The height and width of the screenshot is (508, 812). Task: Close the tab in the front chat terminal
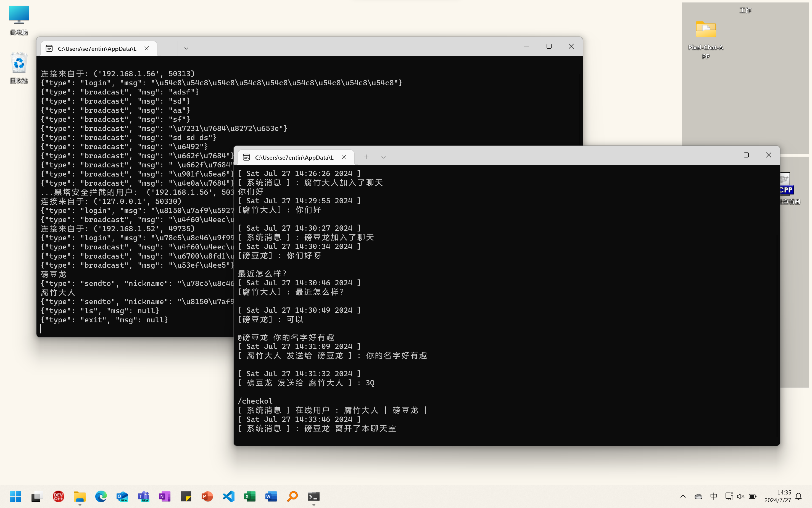click(x=344, y=157)
